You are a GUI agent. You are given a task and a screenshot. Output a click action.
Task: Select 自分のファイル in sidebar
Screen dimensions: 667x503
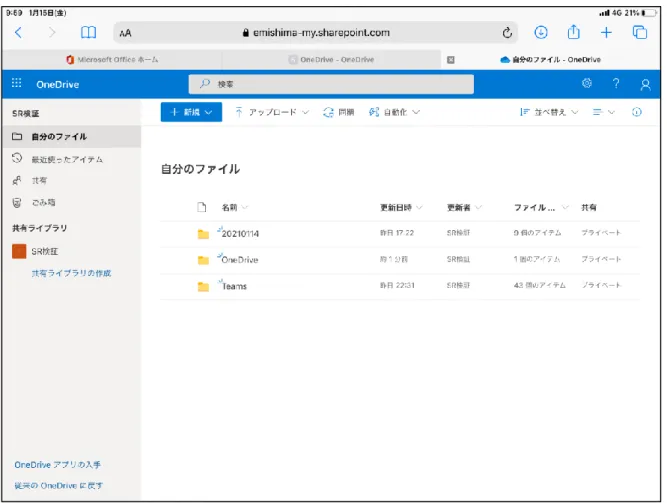pos(71,137)
